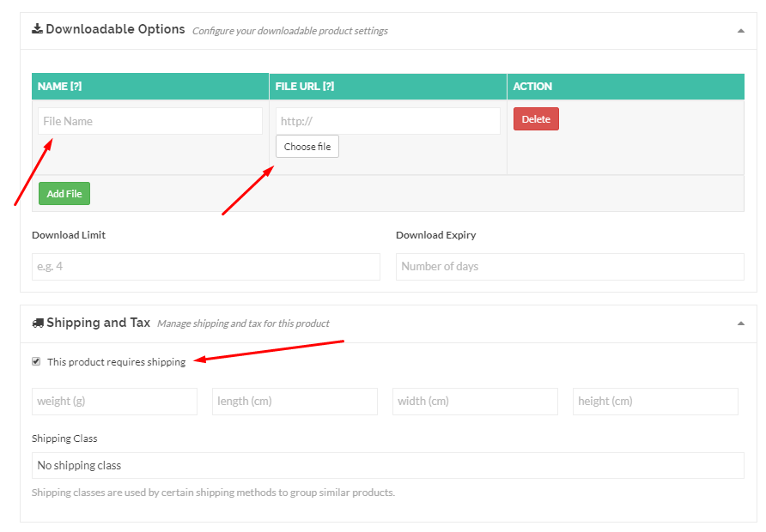Click the Shipping Class label
This screenshot has height=532, width=766.
tap(64, 438)
